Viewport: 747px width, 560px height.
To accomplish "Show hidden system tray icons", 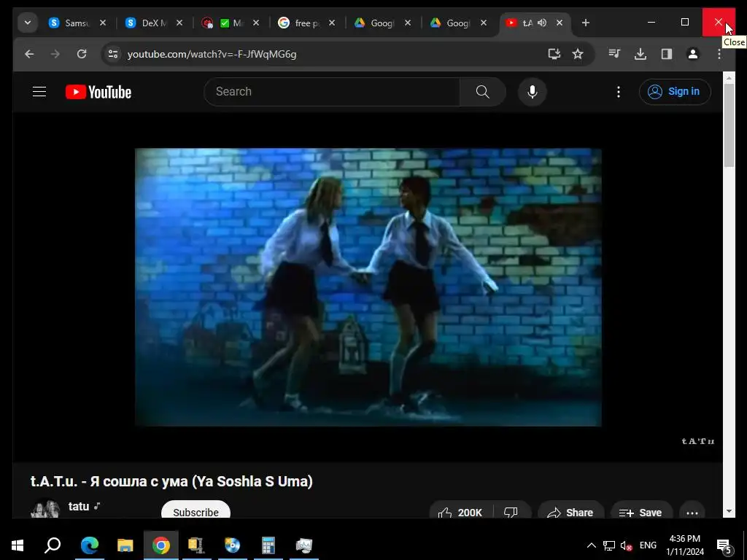I will 591,545.
